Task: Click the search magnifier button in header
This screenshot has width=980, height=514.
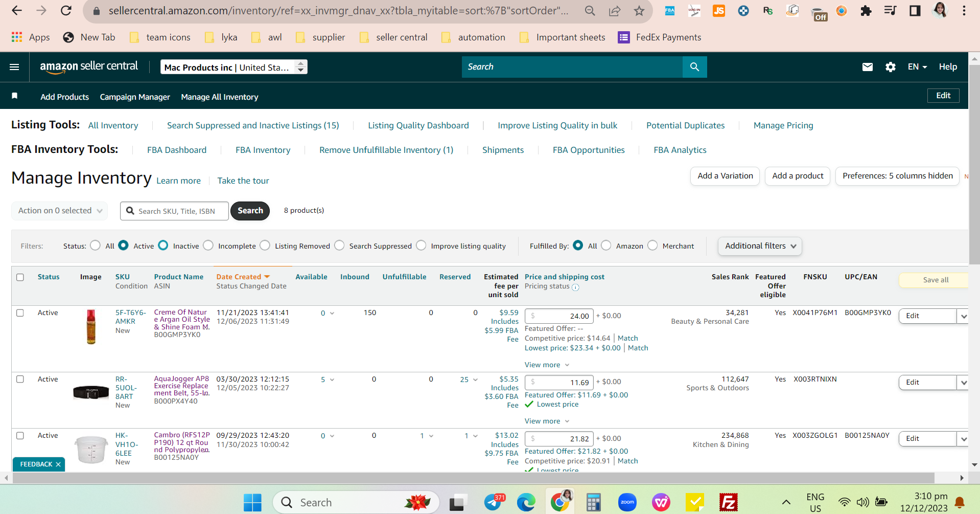Action: (x=694, y=67)
